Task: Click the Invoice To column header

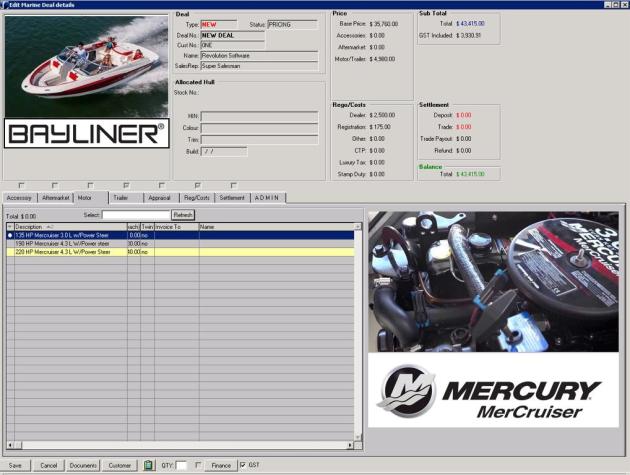Action: coord(177,227)
